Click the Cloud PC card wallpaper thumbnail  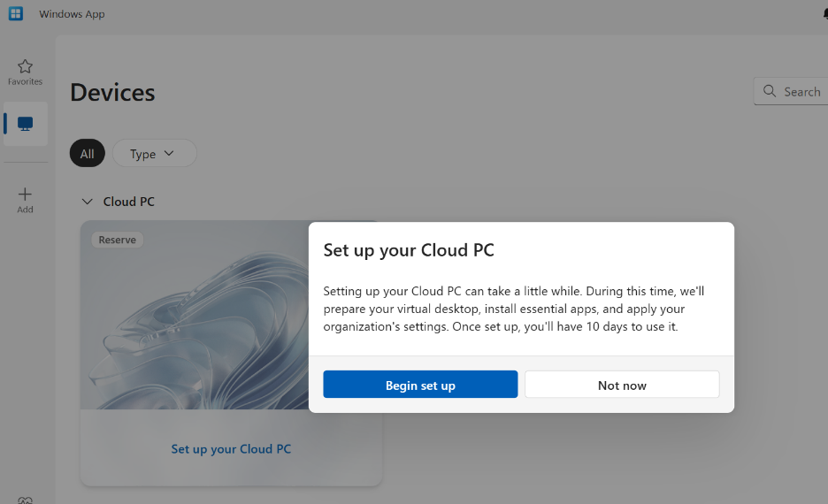(x=195, y=315)
